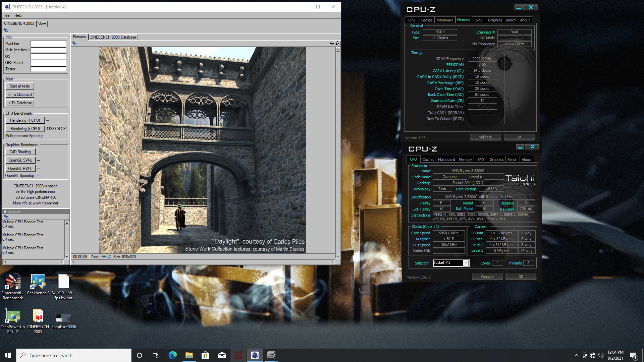The height and width of the screenshot is (362, 644).
Task: Click OK in upper CPU-Z Memory window
Action: point(519,137)
